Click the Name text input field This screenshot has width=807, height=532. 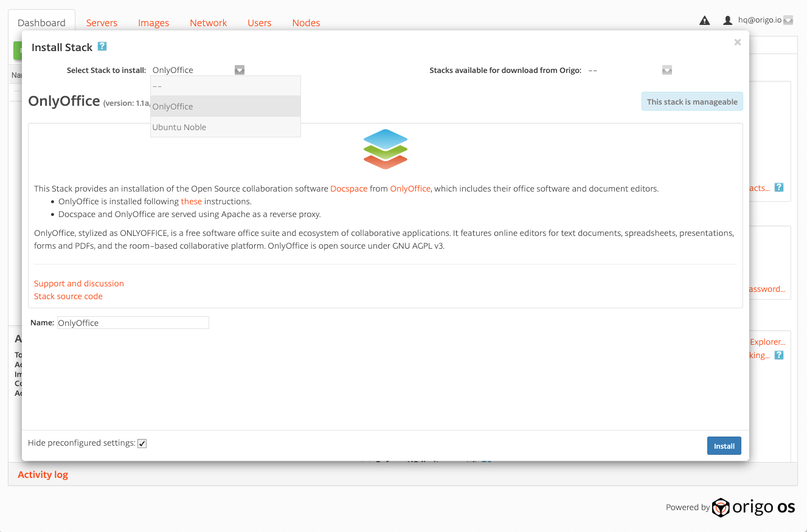point(133,323)
